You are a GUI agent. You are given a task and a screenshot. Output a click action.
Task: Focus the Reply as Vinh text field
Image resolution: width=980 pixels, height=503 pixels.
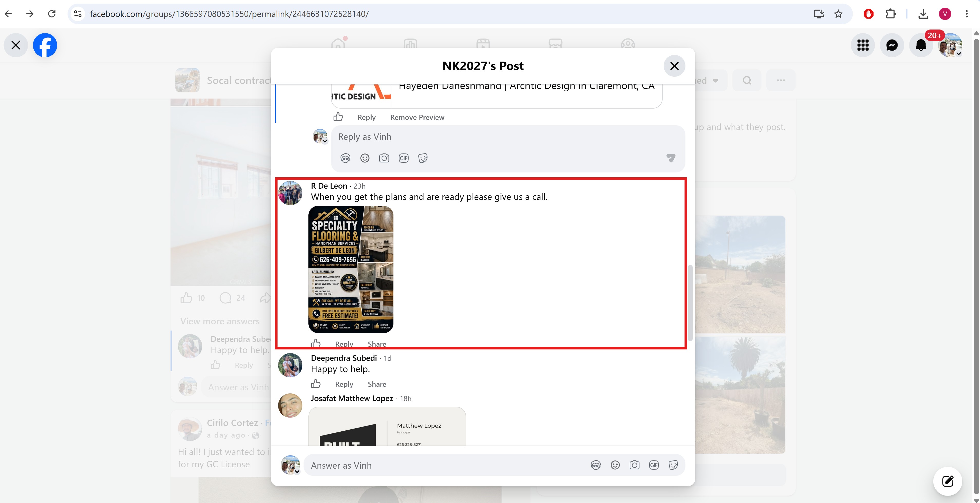pyautogui.click(x=508, y=137)
